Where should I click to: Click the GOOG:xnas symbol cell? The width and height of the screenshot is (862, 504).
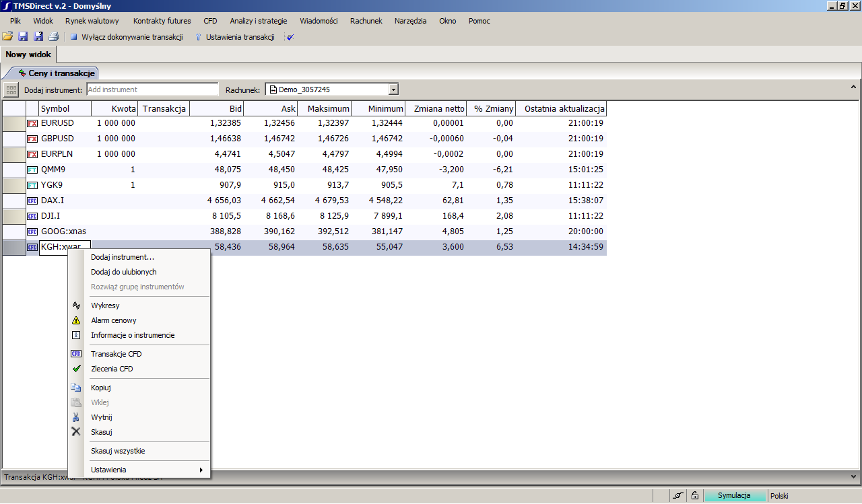click(65, 231)
